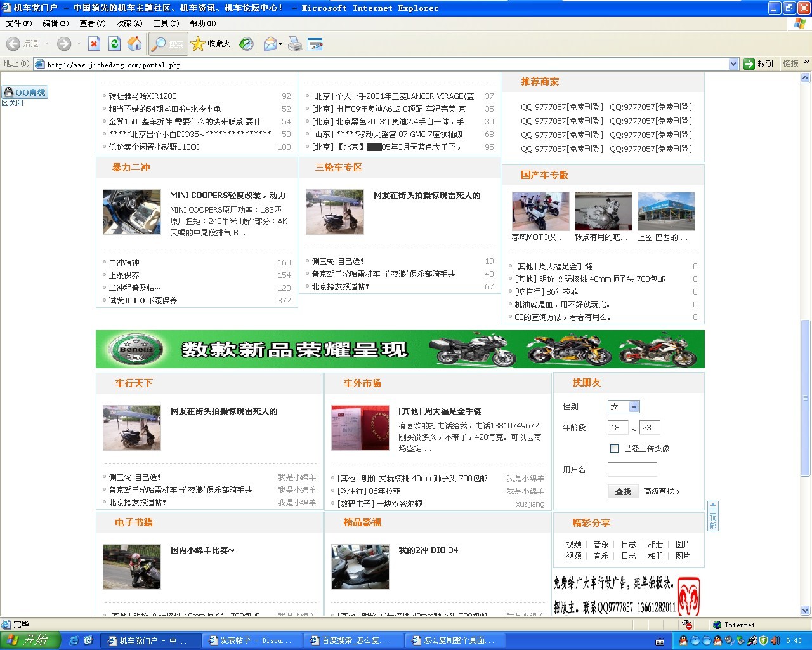Open the 查看(V) menu

point(92,23)
